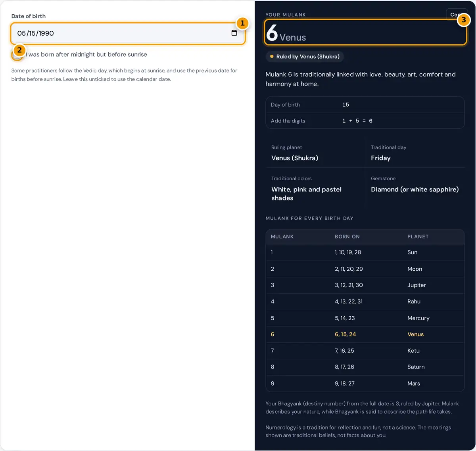Click the highlighted '6, 15, 24' cell
The image size is (476, 451).
345,334
